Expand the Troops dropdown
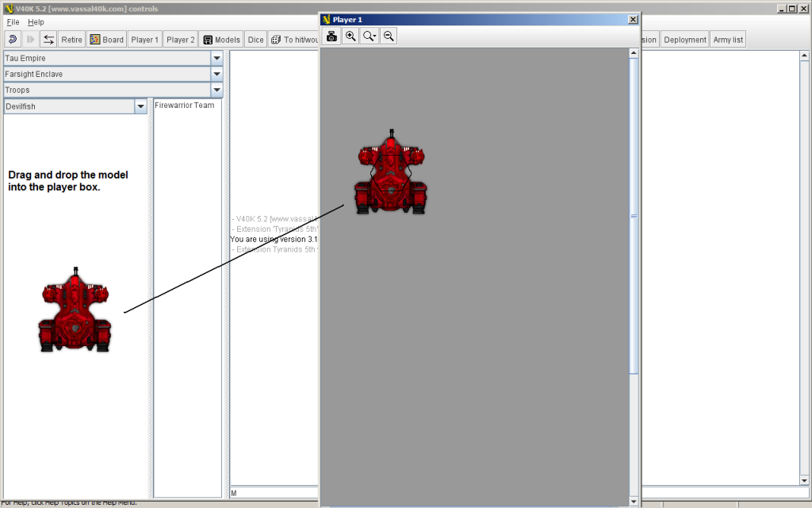812x508 pixels. pos(217,90)
